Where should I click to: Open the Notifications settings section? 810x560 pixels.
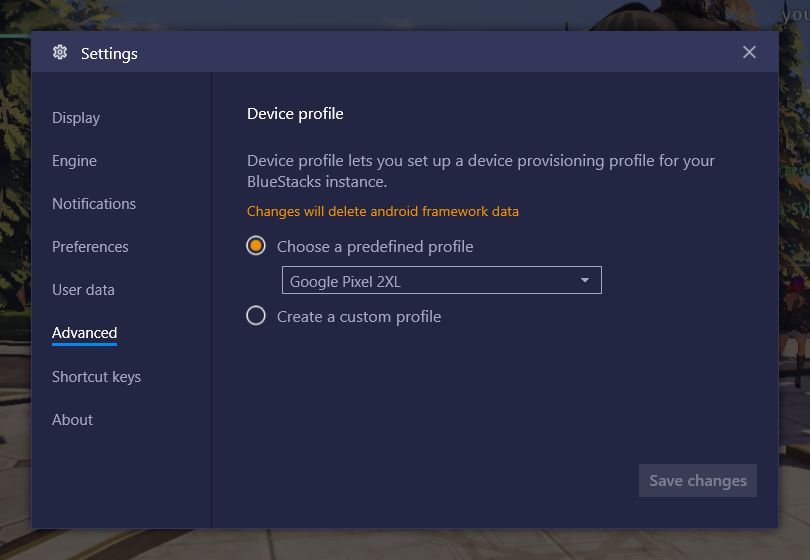pos(94,204)
